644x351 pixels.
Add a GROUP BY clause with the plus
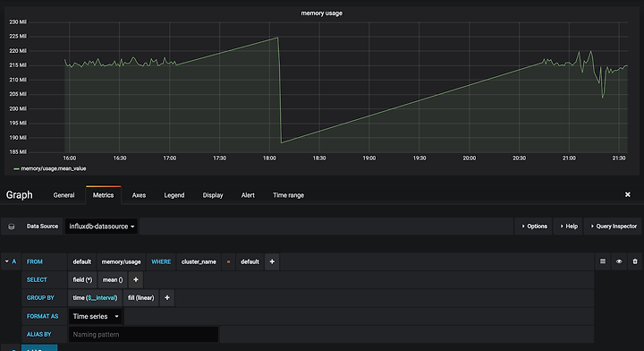point(167,297)
